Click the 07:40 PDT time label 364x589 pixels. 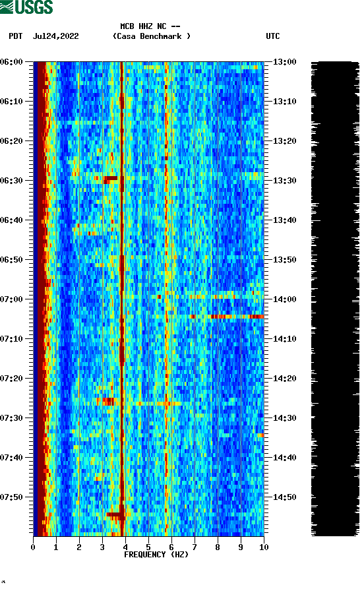coord(12,458)
